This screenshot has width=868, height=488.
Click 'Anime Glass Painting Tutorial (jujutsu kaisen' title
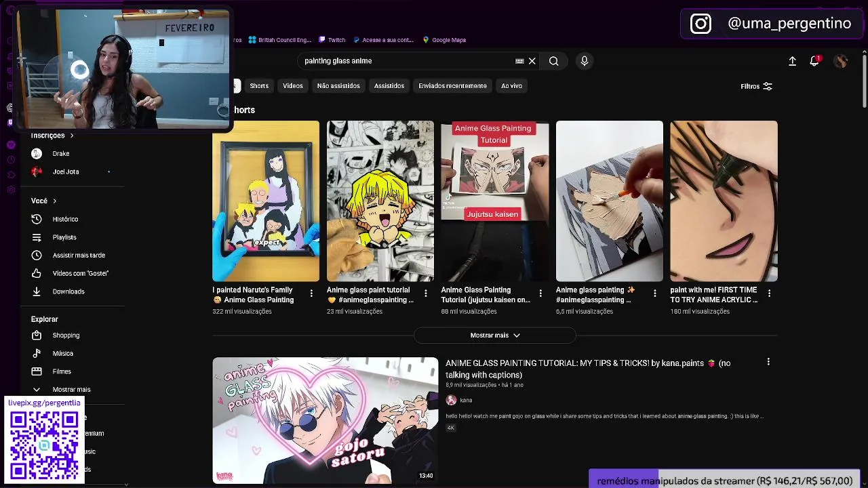(486, 295)
